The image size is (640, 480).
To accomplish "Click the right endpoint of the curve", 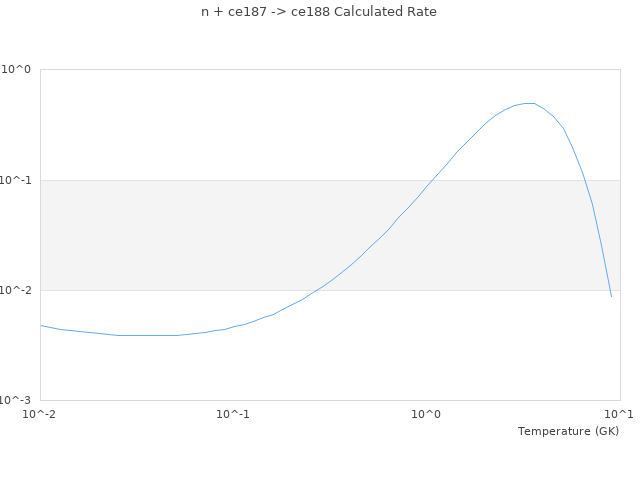I will tap(611, 297).
